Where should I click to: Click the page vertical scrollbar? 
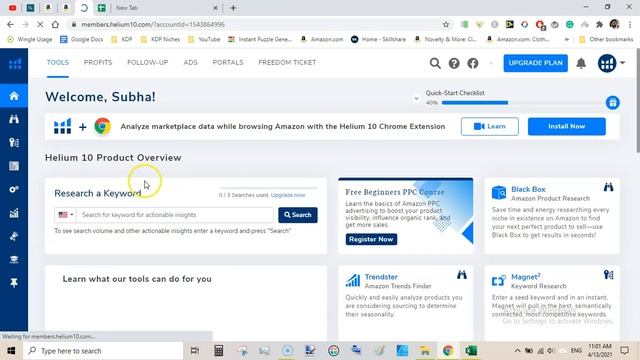click(x=637, y=102)
